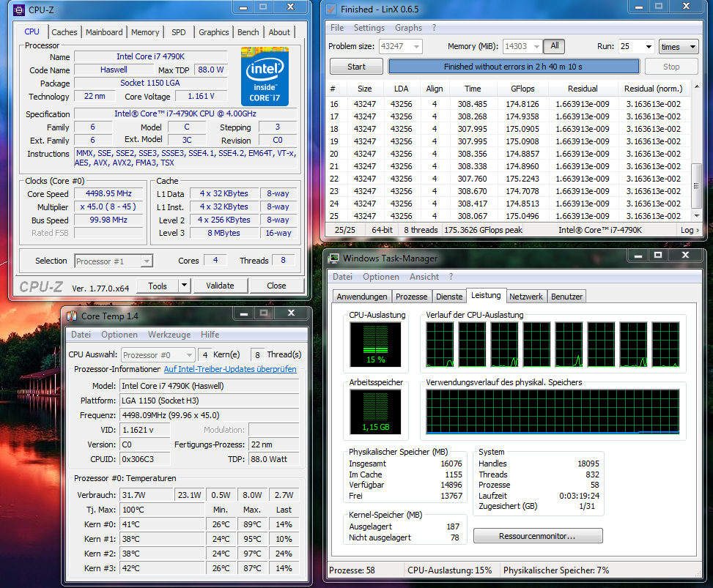
Task: Click the Task-Manager title bar icon
Action: click(333, 258)
